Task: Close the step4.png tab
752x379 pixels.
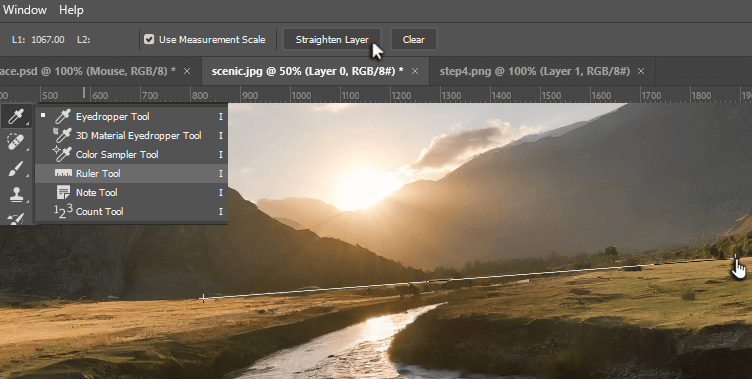Action: click(x=641, y=71)
